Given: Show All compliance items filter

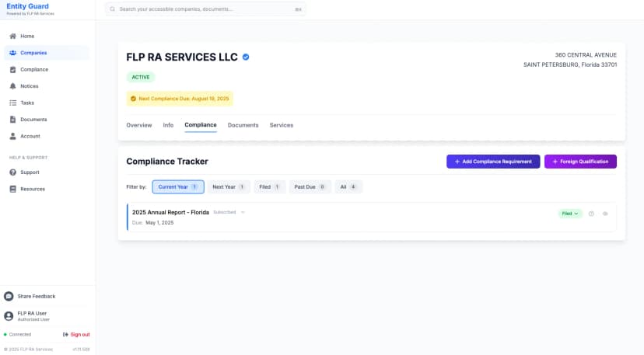Looking at the screenshot, I should [x=348, y=186].
